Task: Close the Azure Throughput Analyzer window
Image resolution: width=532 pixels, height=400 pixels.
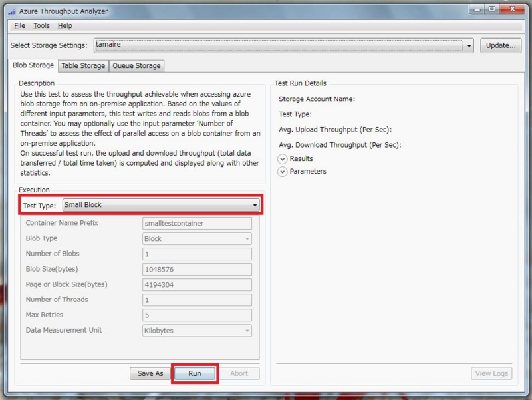Action: (512, 9)
